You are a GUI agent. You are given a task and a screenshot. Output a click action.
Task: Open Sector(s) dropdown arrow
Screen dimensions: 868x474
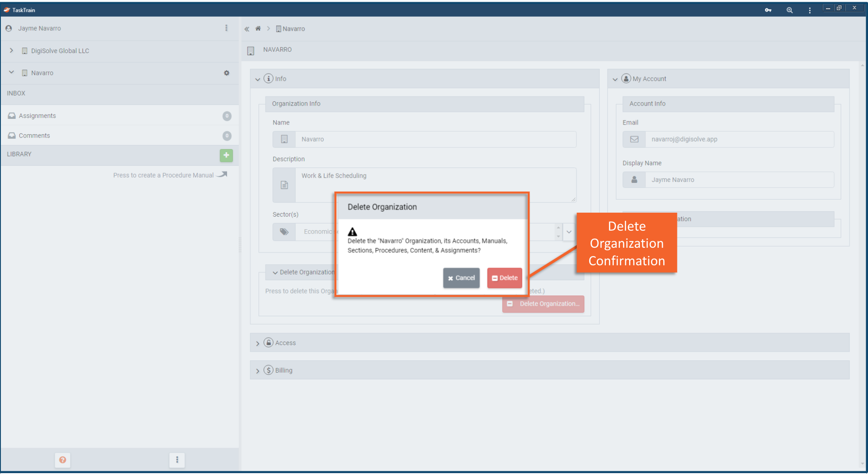pos(569,232)
